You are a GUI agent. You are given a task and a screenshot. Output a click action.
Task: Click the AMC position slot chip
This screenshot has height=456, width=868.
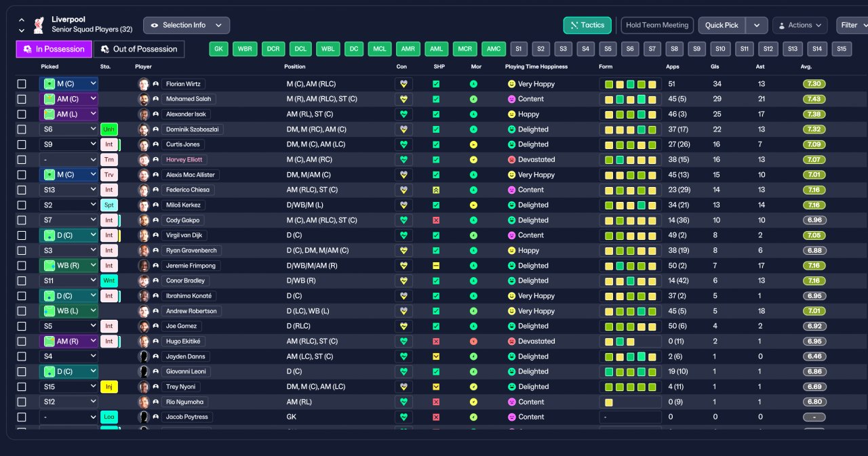494,49
